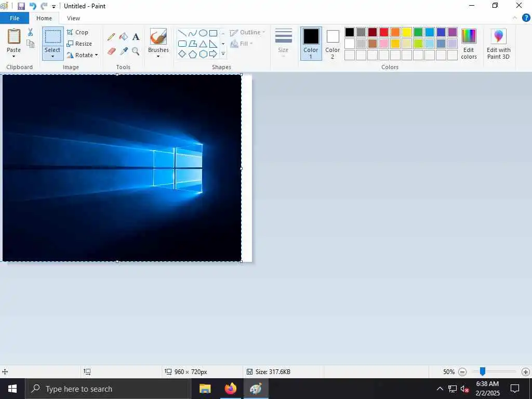
Task: Click the Windows wallpaper image on canvas
Action: click(122, 168)
